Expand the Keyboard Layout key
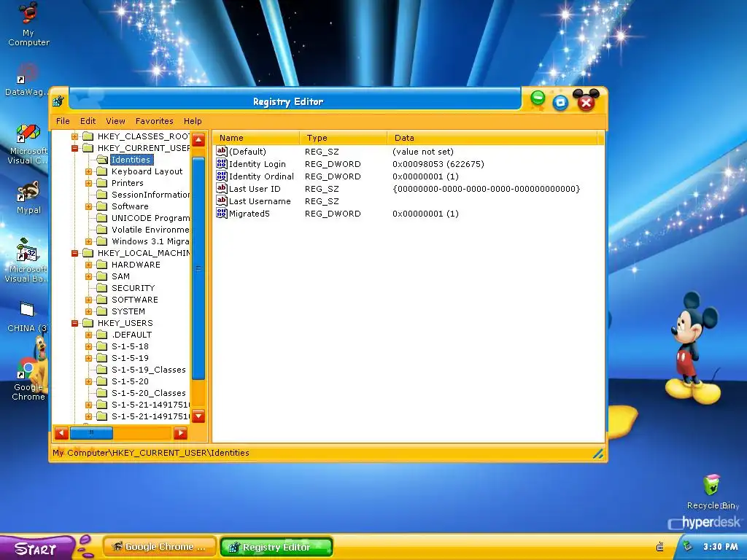The image size is (747, 560). point(88,171)
